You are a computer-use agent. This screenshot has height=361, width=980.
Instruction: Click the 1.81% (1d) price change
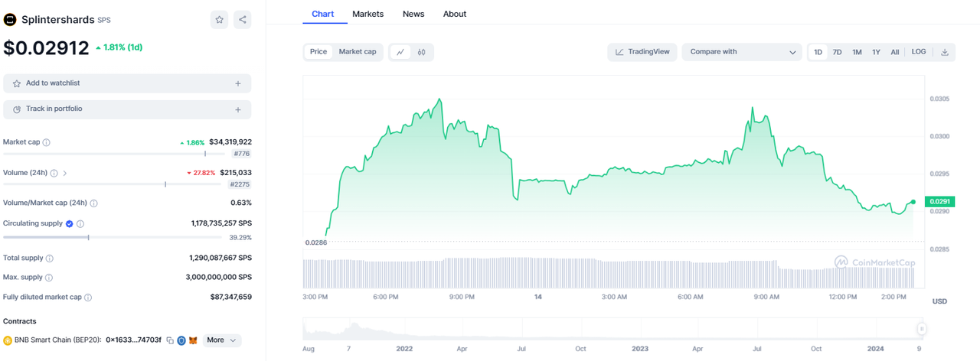click(119, 47)
